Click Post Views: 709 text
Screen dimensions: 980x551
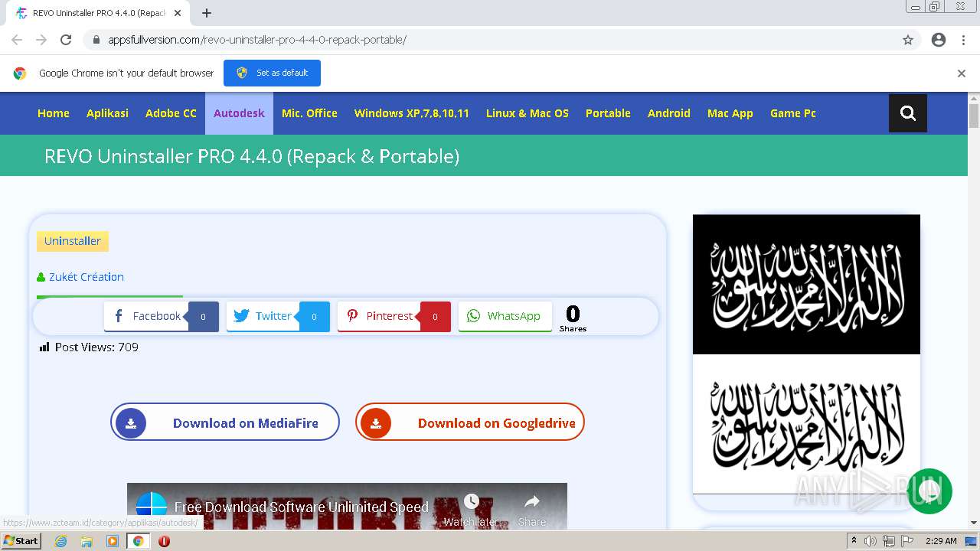coord(96,347)
